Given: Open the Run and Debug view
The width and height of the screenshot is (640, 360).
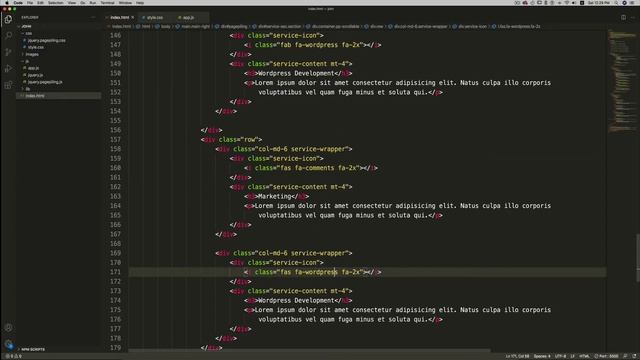Looking at the screenshot, I should (x=8, y=69).
